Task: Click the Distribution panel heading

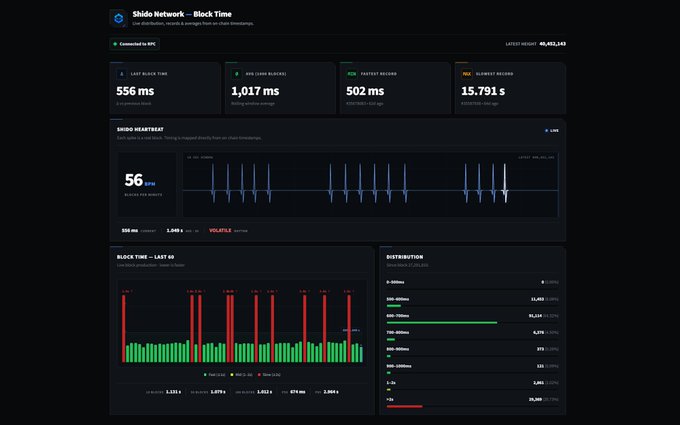Action: click(x=405, y=257)
